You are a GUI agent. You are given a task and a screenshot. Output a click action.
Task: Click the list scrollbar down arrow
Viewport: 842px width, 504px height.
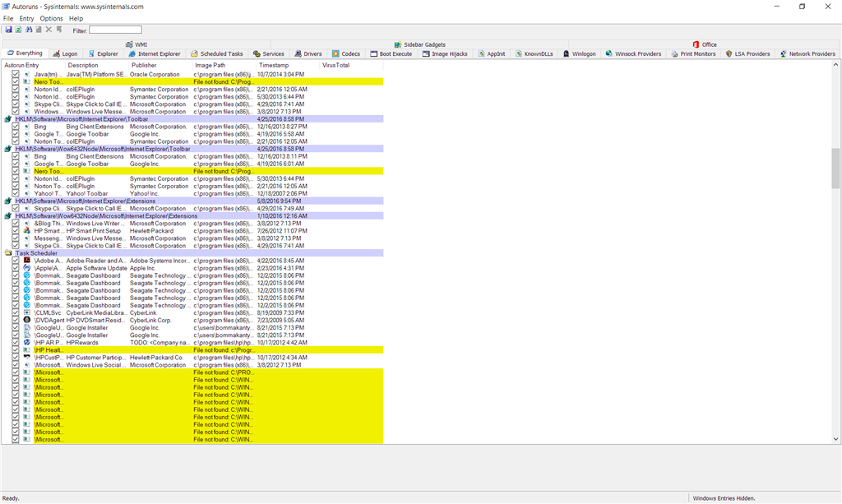tap(835, 439)
